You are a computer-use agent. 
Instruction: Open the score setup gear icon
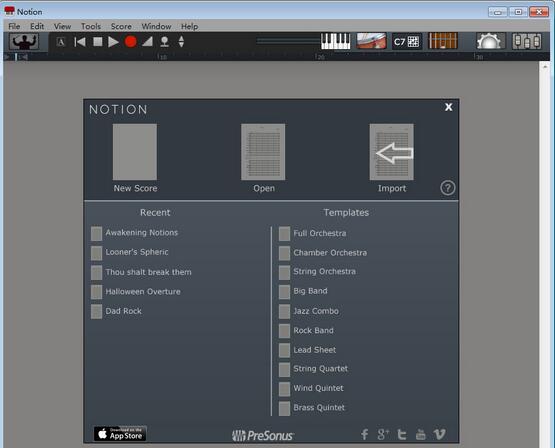tap(490, 41)
